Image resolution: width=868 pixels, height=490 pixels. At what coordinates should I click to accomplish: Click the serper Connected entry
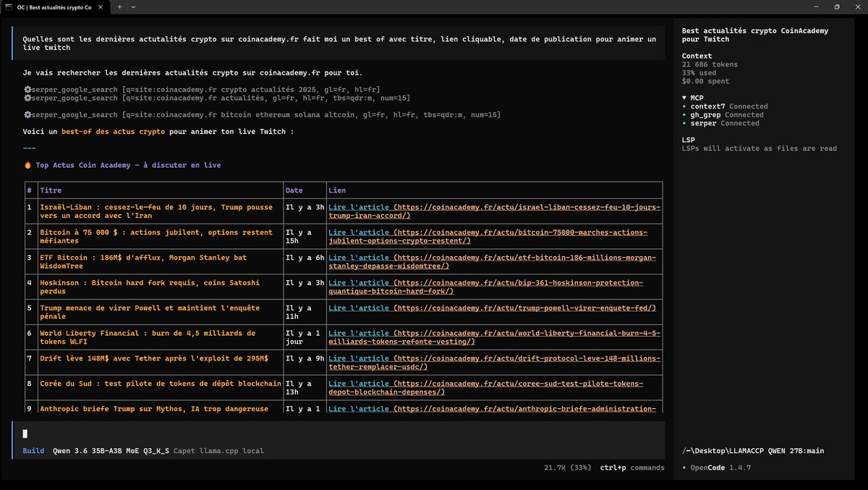(720, 123)
